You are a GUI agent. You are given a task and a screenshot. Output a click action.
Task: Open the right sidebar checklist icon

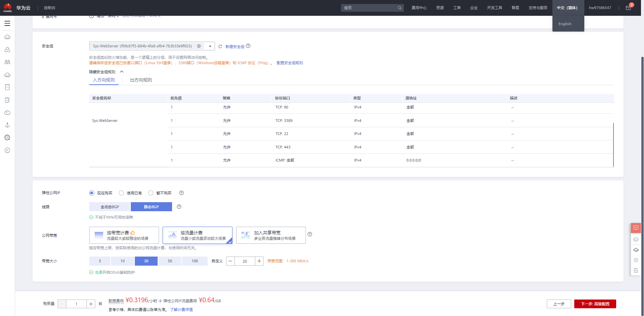636,270
